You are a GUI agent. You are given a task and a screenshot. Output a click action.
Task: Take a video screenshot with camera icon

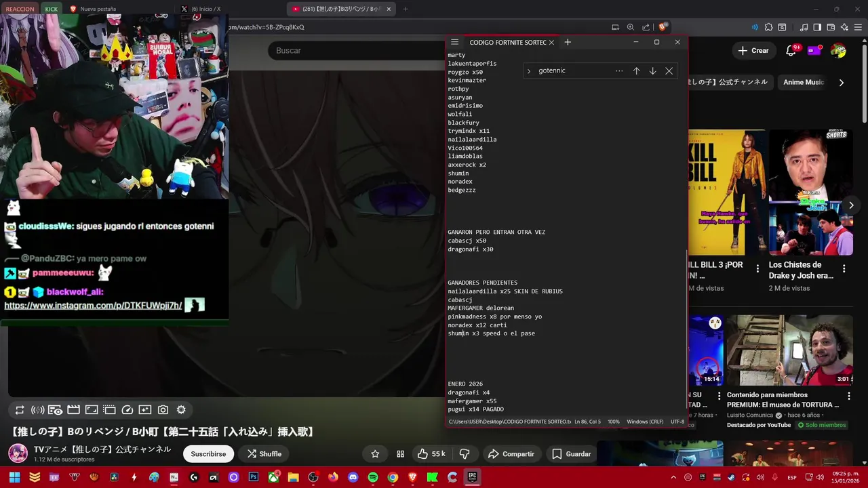click(x=163, y=410)
